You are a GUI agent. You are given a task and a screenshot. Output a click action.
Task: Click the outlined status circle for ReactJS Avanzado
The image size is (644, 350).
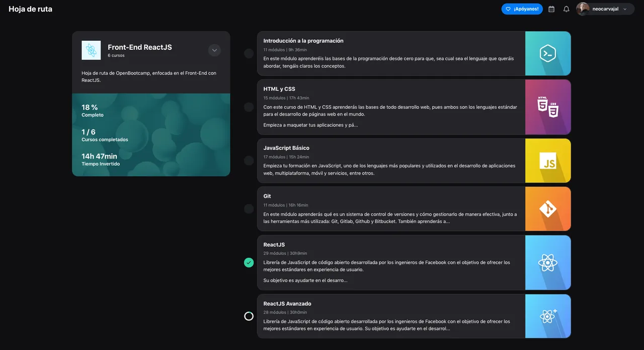point(249,316)
